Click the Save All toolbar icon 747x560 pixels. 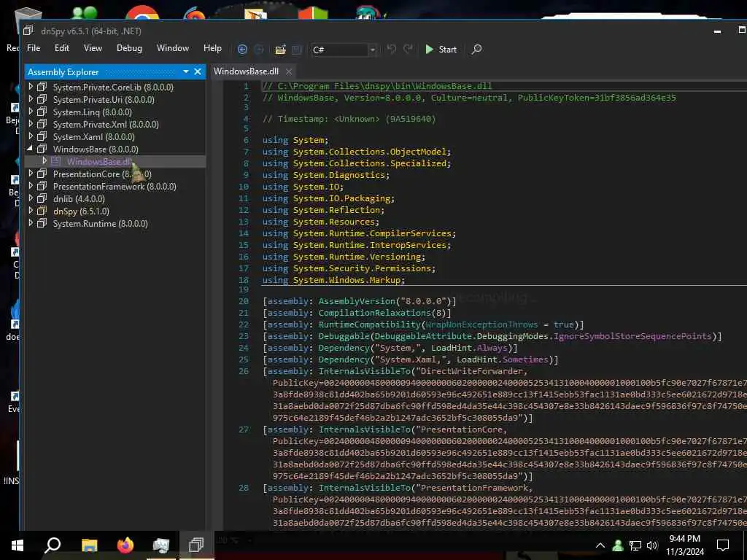[x=297, y=50]
